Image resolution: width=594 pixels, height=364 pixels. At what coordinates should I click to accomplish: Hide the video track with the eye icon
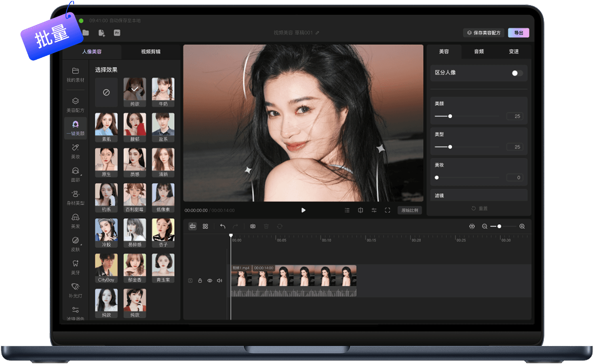tap(210, 280)
